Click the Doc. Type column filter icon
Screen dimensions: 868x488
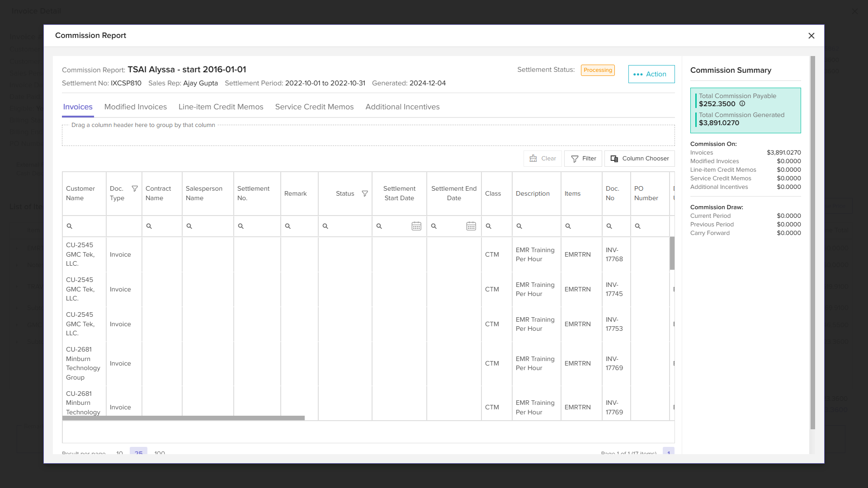[135, 188]
